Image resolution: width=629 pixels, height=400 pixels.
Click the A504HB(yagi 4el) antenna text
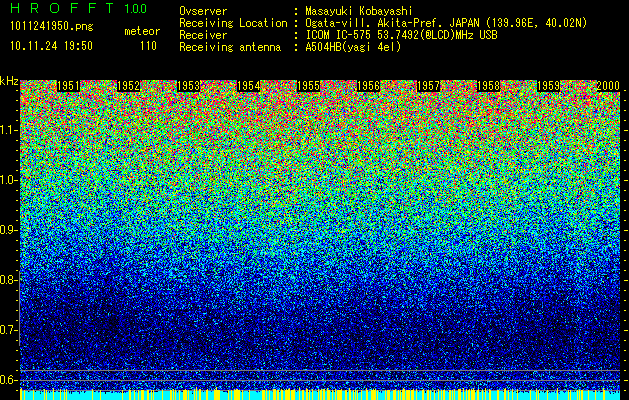pos(353,47)
